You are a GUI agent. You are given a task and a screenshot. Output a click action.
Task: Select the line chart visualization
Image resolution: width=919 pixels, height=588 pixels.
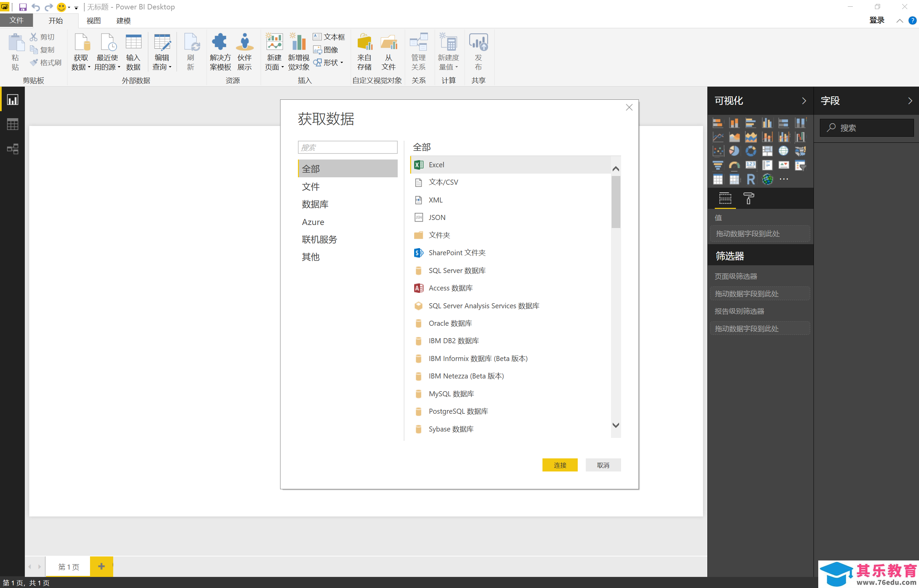click(x=718, y=137)
